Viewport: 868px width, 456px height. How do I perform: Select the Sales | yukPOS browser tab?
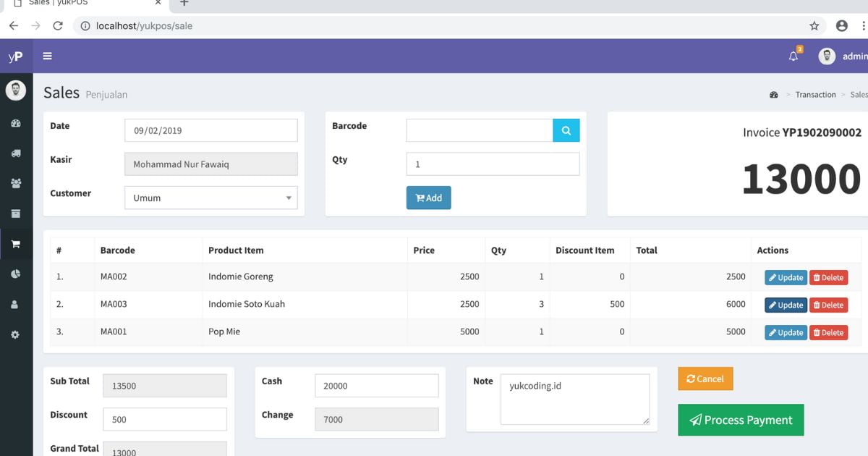pyautogui.click(x=87, y=4)
